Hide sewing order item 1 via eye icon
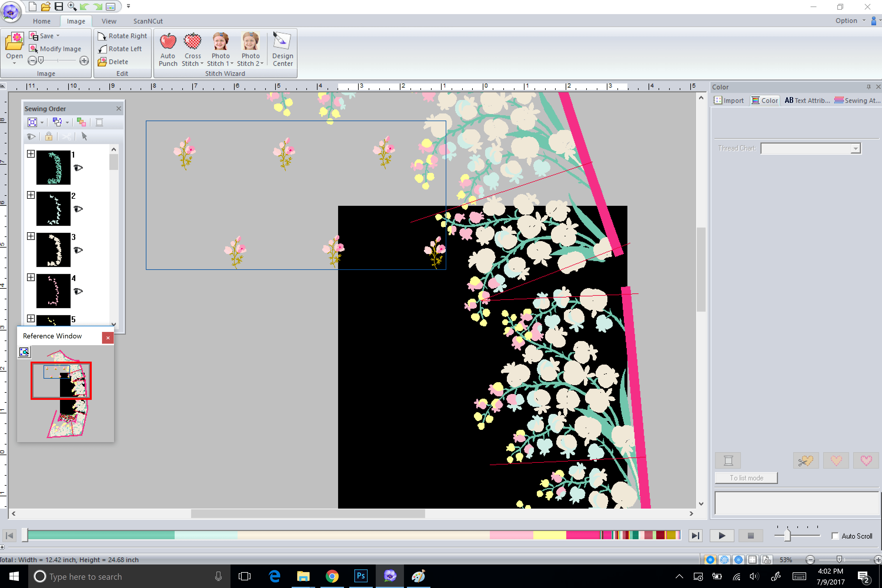This screenshot has width=882, height=588. 78,168
